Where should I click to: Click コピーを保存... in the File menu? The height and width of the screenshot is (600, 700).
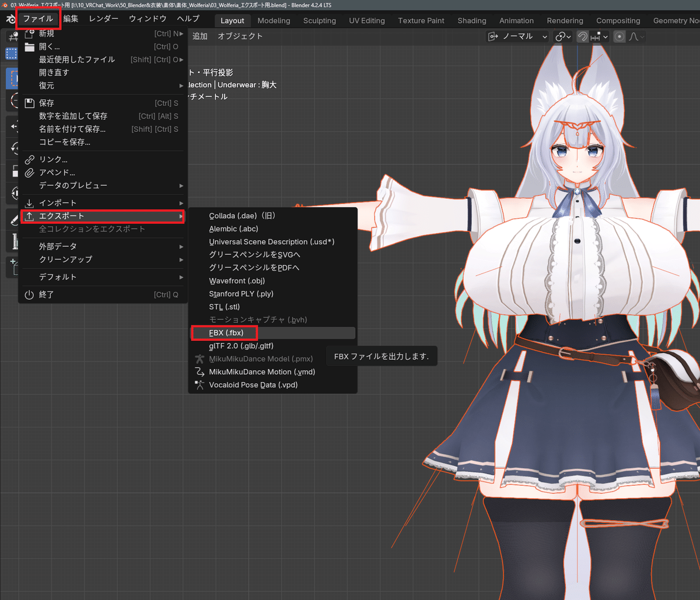tap(103, 142)
